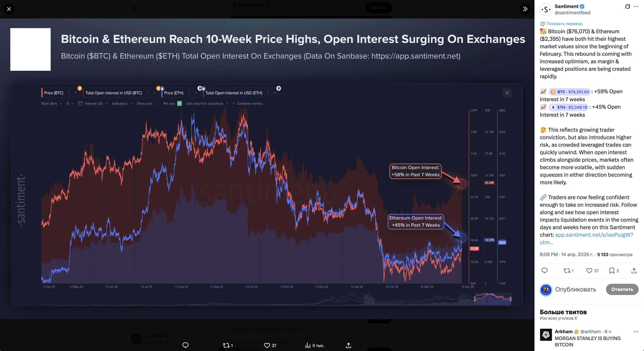Screen dimensions: 644x351
Task: Open more options on Arkham tweet
Action: (636, 332)
